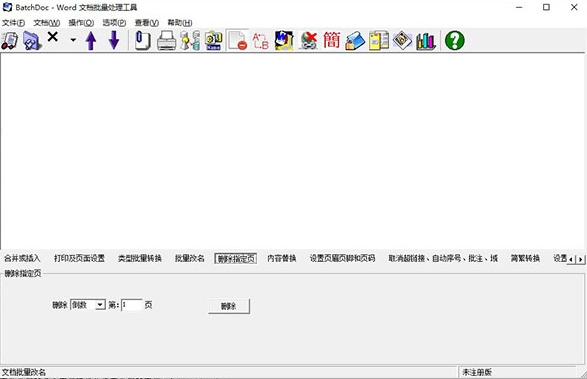Click the diamond picture toolbar icon

click(402, 40)
